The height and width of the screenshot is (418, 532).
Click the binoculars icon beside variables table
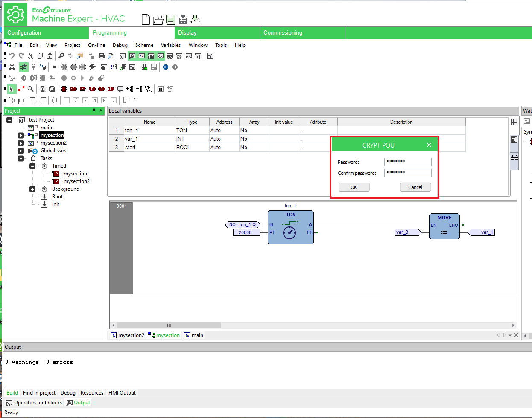[x=514, y=157]
